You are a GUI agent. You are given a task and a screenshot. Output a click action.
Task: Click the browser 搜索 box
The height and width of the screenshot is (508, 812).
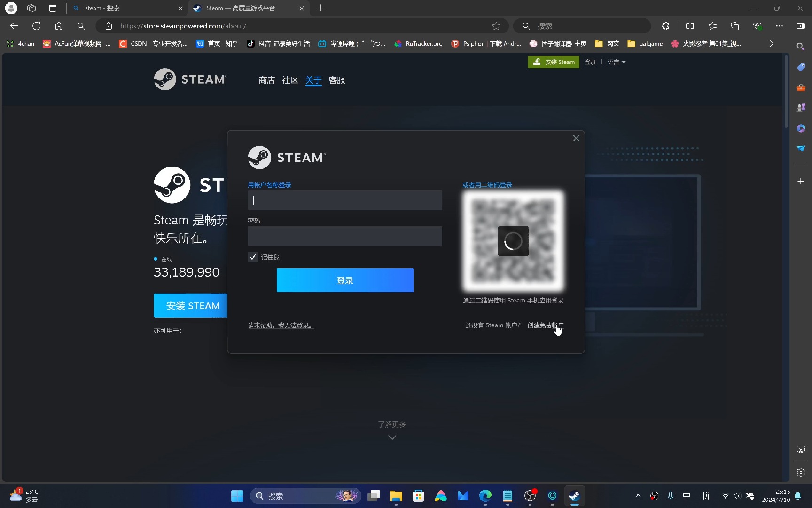[x=582, y=26]
